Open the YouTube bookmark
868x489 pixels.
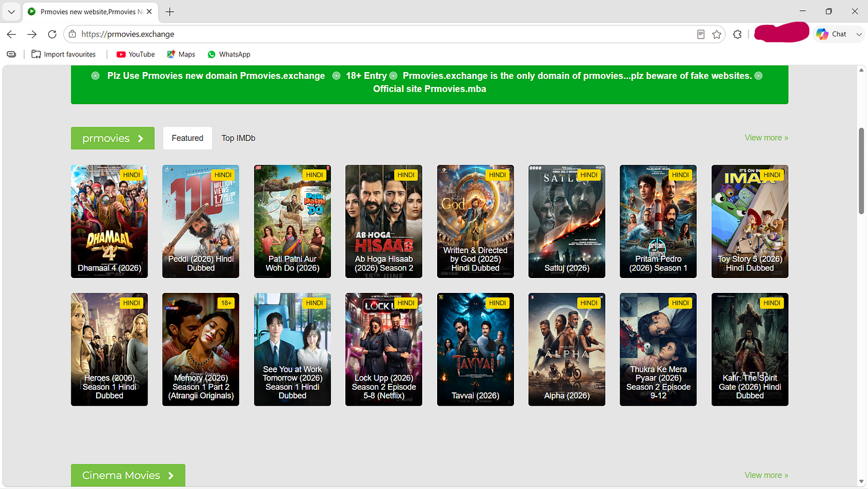(135, 54)
